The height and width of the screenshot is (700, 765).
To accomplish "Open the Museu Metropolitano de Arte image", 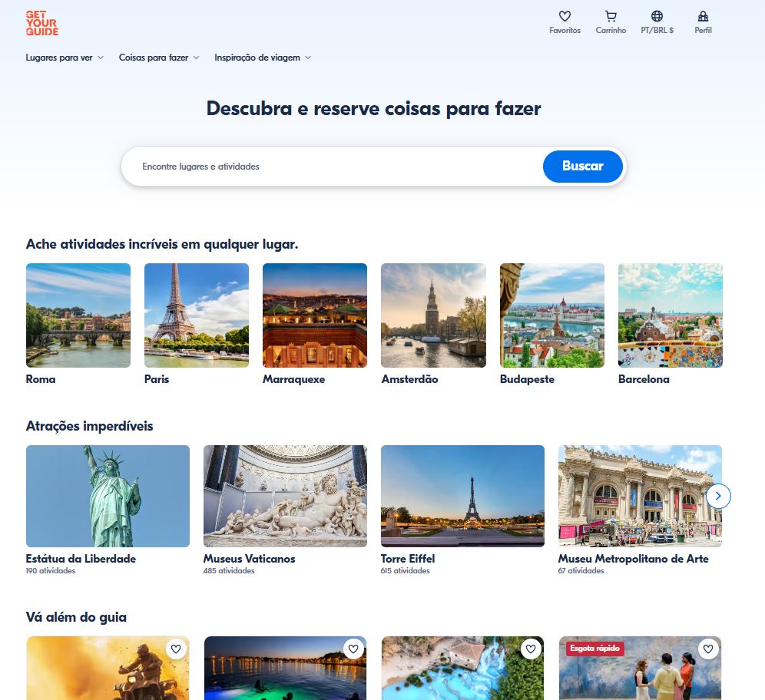I will (x=640, y=496).
